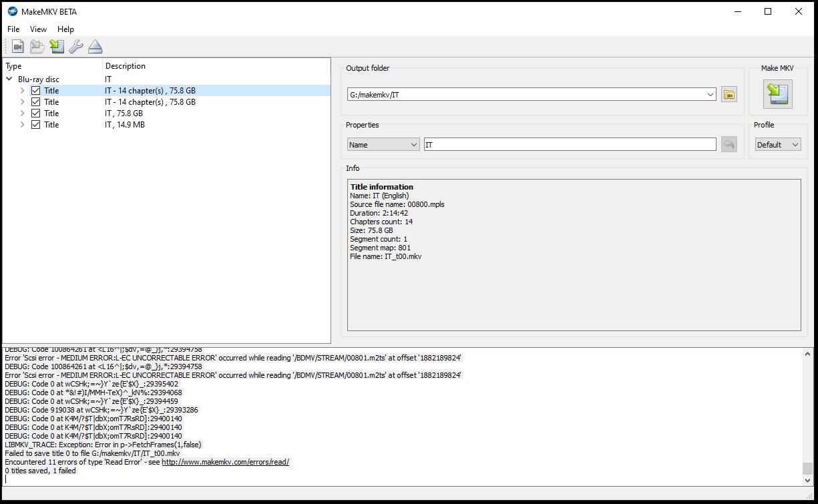Click the log panel vertical scrollbar thumb
The image size is (818, 504).
[x=807, y=468]
